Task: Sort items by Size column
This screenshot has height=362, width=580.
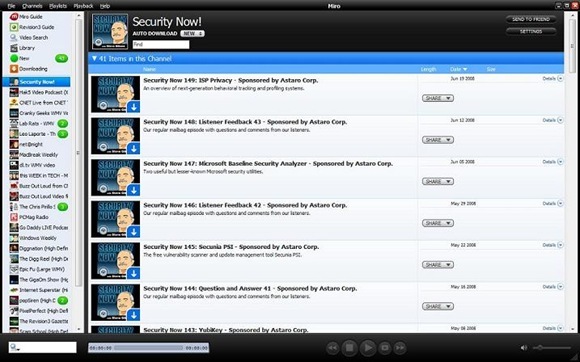Action: pyautogui.click(x=491, y=70)
